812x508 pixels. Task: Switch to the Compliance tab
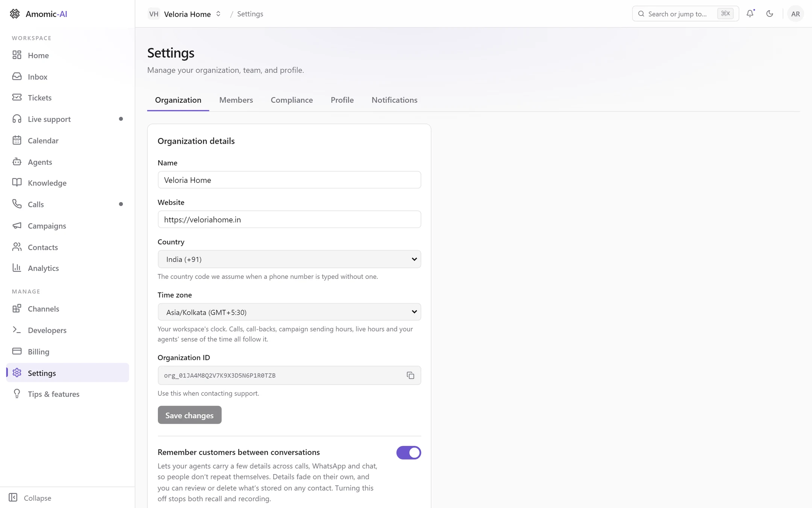point(292,100)
